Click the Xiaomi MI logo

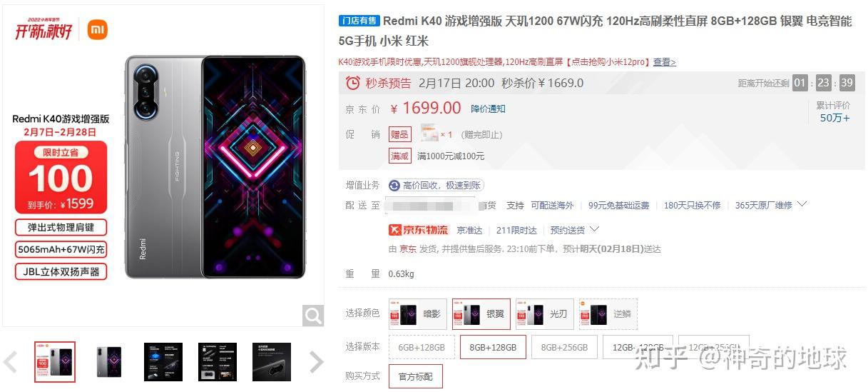pyautogui.click(x=97, y=29)
